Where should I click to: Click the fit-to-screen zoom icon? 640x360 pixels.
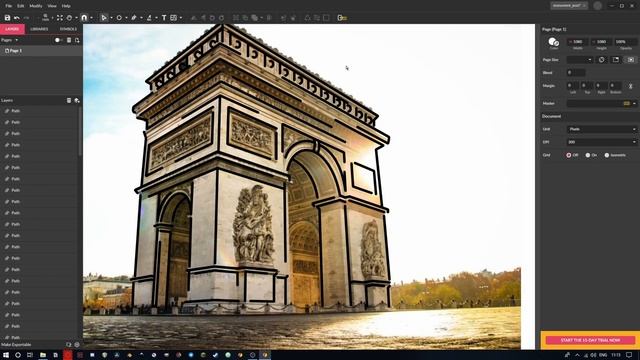(60, 18)
